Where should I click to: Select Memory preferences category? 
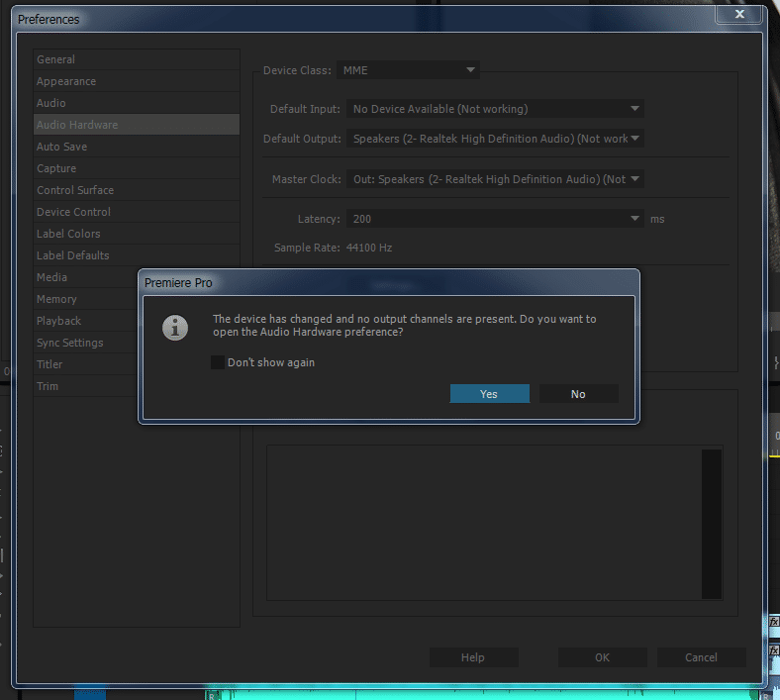coord(85,299)
